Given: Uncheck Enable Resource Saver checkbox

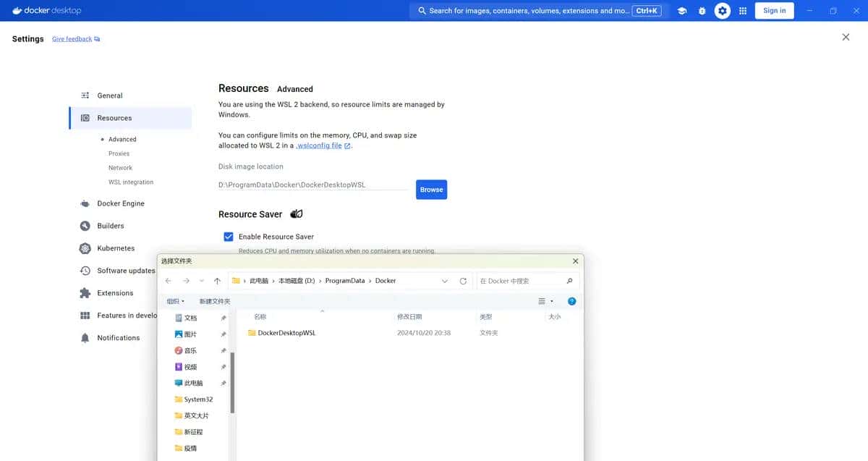Looking at the screenshot, I should tap(229, 237).
